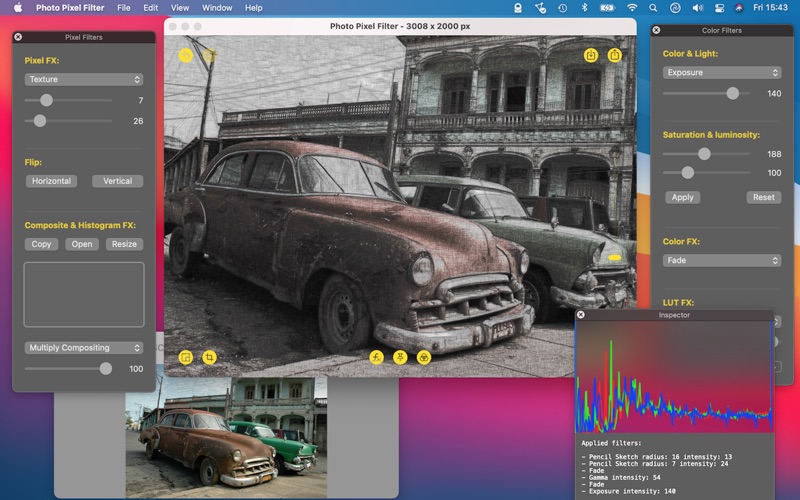Open the yellow color circles icon
Screen dimensions: 800x500
pyautogui.click(x=423, y=357)
